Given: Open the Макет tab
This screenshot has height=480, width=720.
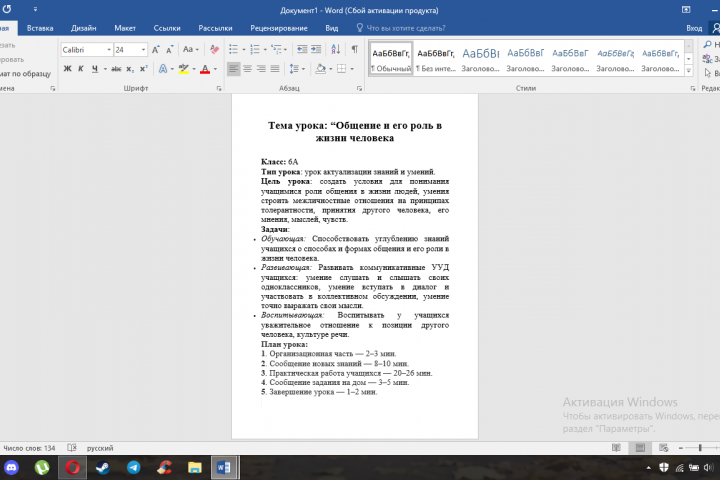Looking at the screenshot, I should click(x=125, y=28).
